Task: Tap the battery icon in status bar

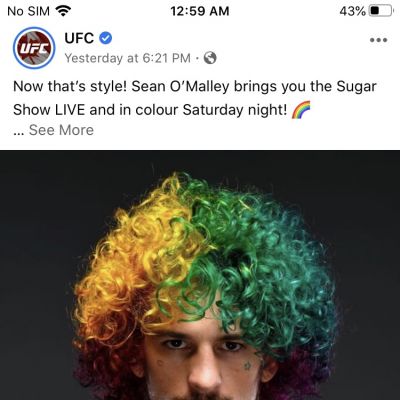Action: (x=381, y=11)
